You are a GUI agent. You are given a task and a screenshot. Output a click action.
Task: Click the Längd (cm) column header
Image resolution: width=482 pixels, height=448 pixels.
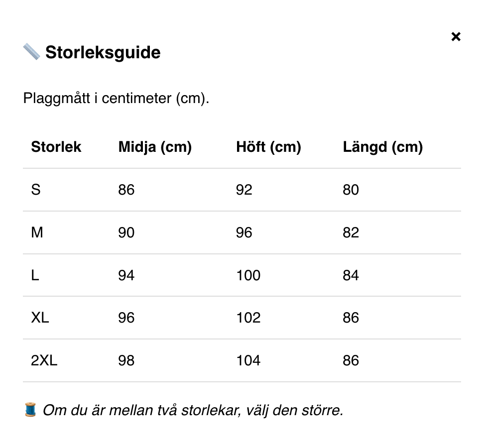[x=382, y=147]
